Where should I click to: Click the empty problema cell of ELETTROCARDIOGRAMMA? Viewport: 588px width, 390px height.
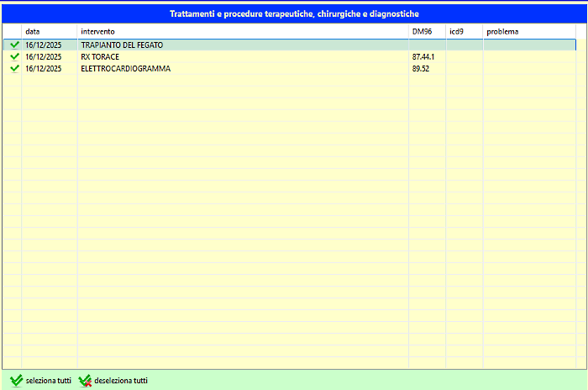[x=529, y=68]
